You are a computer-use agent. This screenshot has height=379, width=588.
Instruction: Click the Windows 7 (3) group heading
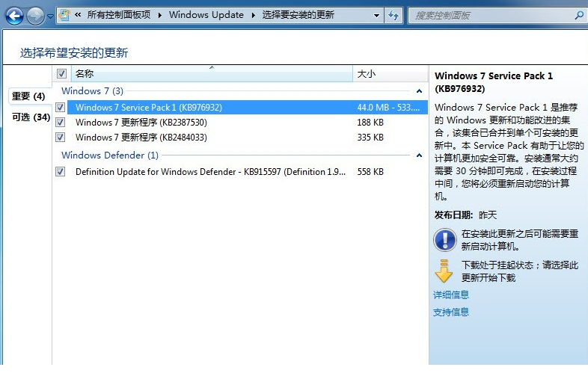point(92,90)
